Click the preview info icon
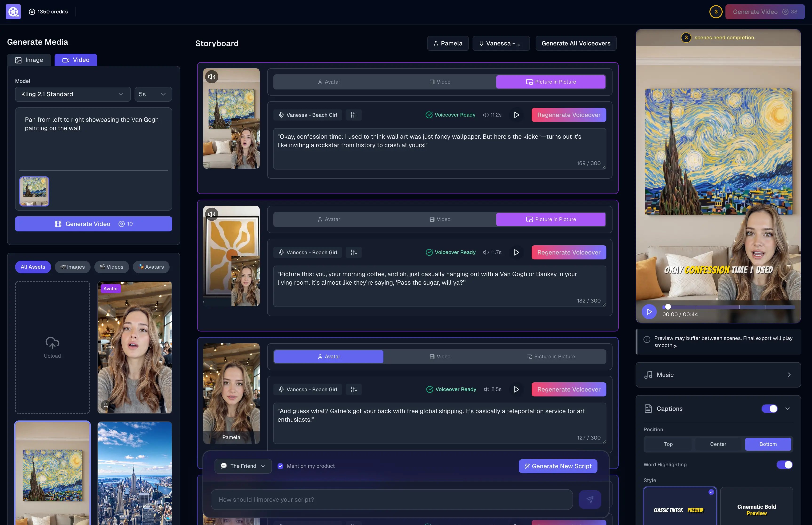Image resolution: width=812 pixels, height=525 pixels. (x=646, y=339)
